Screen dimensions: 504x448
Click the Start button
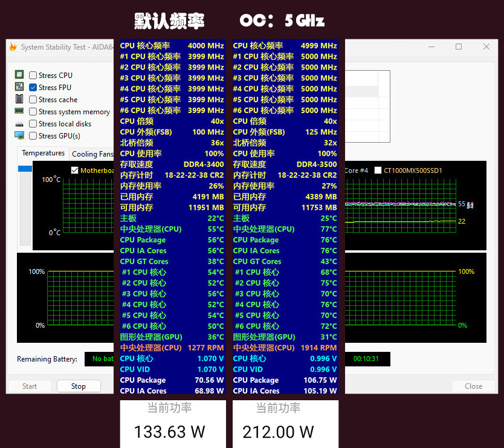pyautogui.click(x=29, y=386)
